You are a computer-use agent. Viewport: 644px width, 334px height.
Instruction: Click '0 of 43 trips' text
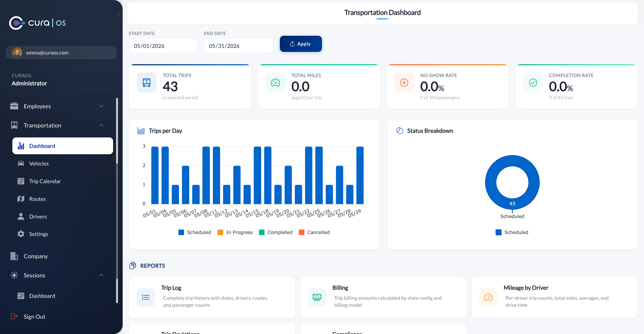[x=561, y=98]
